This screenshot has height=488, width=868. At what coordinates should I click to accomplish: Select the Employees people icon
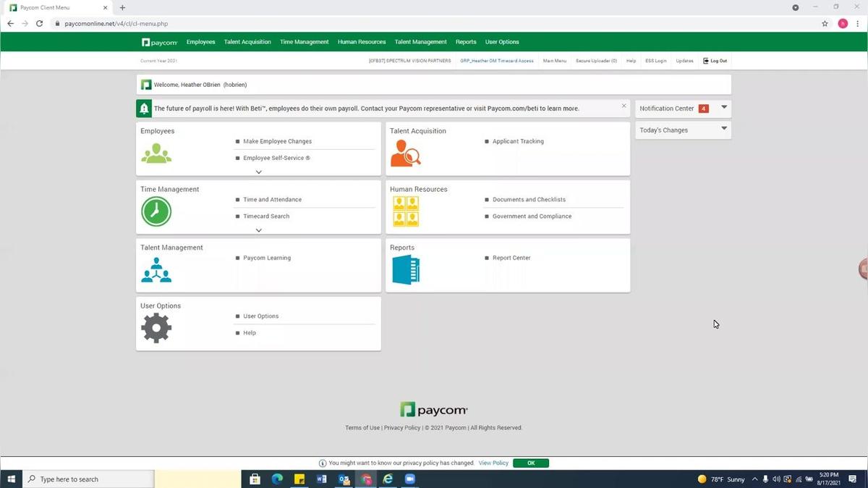(x=156, y=153)
